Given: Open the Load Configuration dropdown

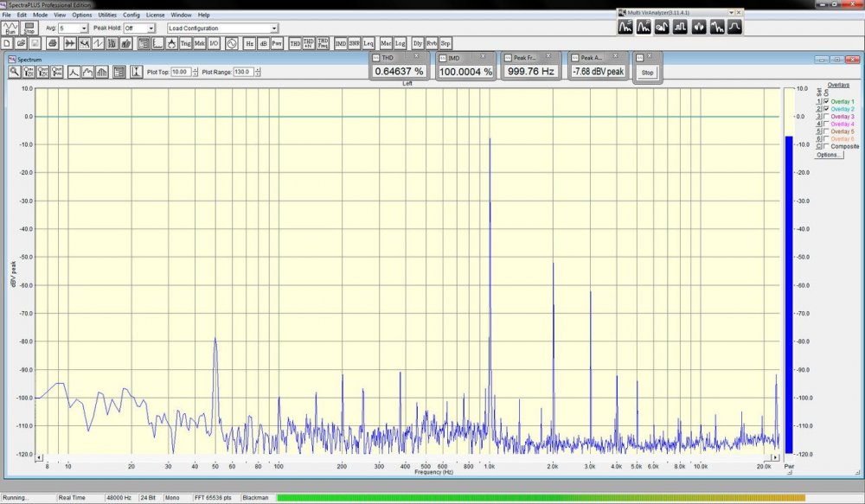Looking at the screenshot, I should click(x=275, y=29).
